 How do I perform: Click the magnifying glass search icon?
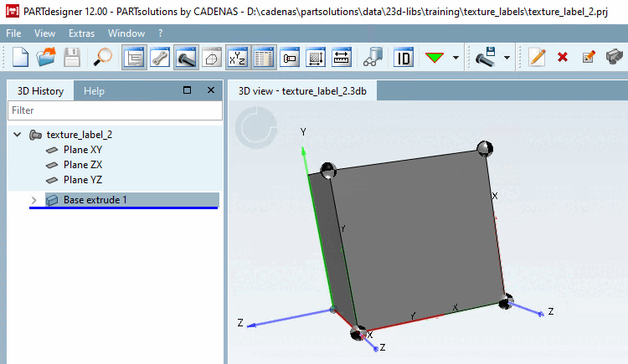click(103, 57)
